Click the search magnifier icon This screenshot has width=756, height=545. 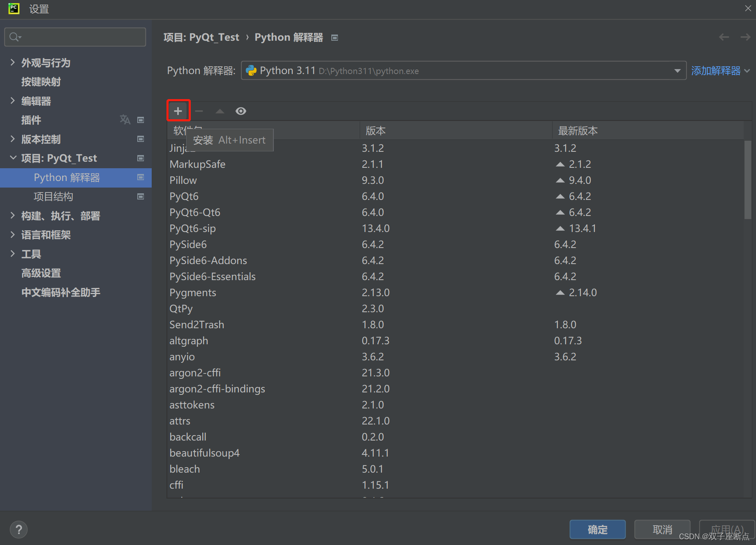click(15, 37)
